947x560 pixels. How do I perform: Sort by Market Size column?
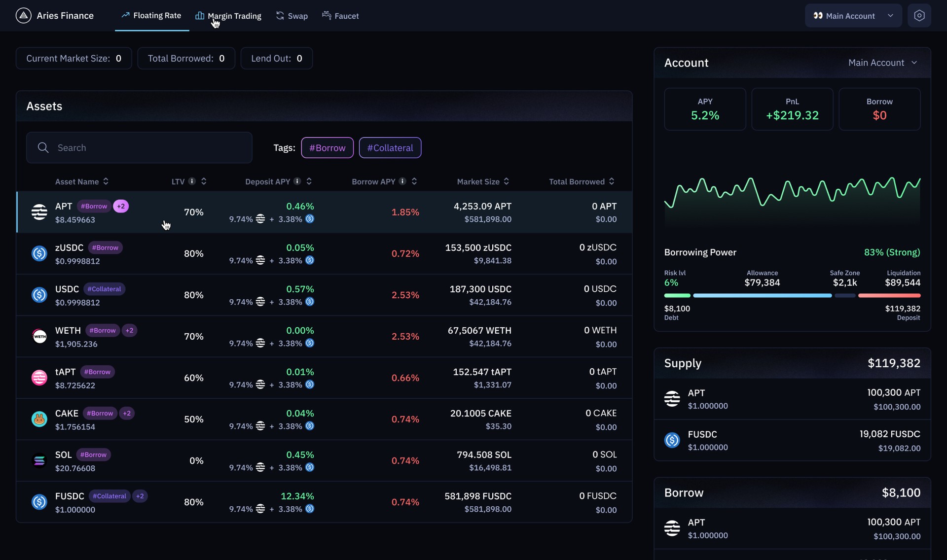pyautogui.click(x=483, y=181)
